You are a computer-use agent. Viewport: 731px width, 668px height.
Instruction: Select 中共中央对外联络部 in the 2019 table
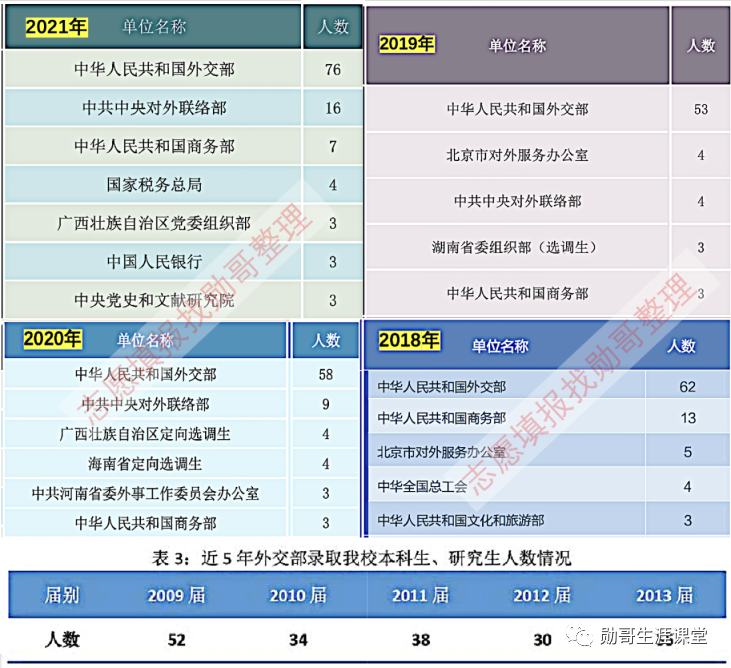point(517,201)
